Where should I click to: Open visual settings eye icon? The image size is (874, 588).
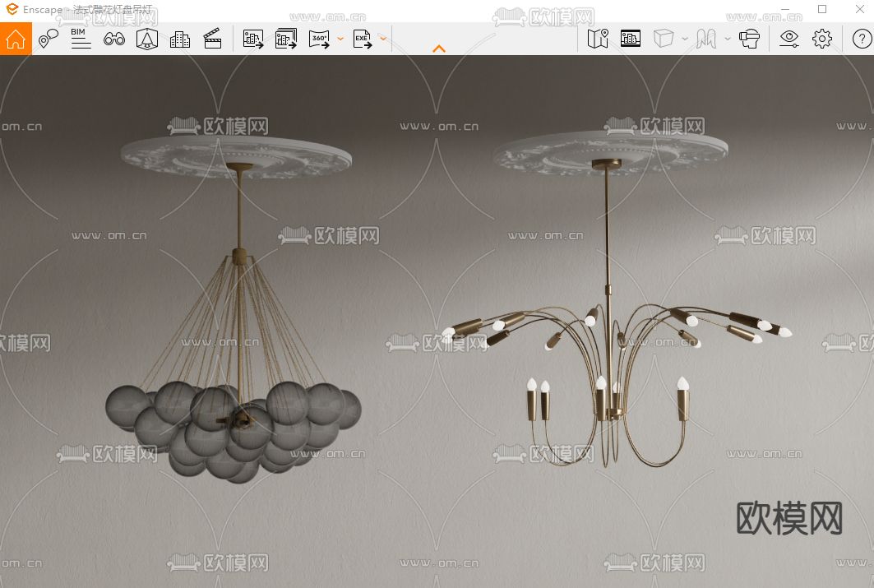click(789, 39)
